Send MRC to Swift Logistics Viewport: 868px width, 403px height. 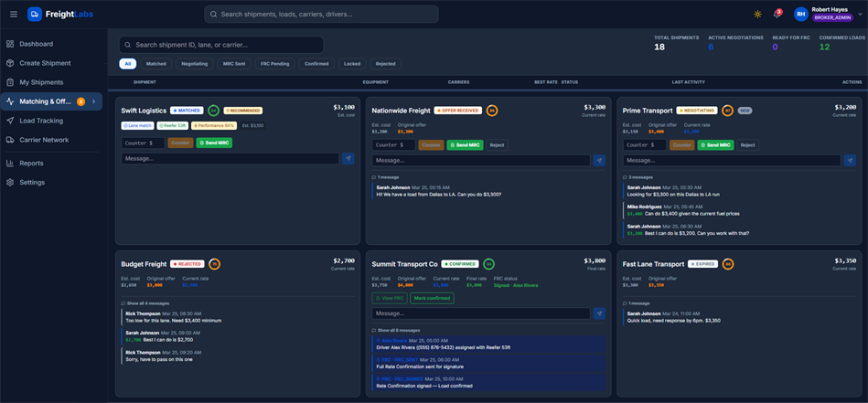[x=214, y=143]
